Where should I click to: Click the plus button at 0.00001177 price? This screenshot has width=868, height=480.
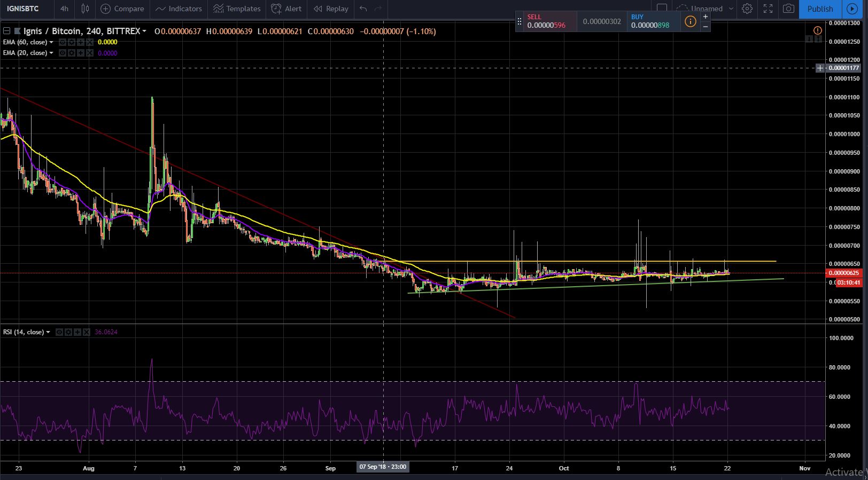[820, 68]
